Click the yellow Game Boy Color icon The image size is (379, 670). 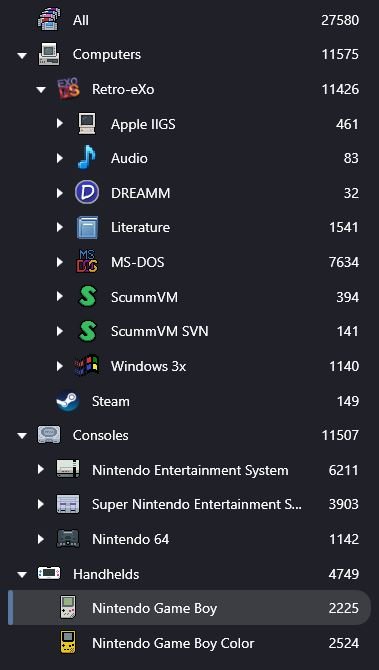tap(68, 643)
